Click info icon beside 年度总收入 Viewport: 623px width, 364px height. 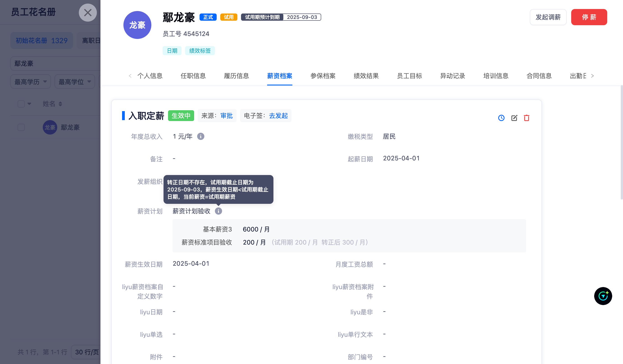pyautogui.click(x=201, y=136)
